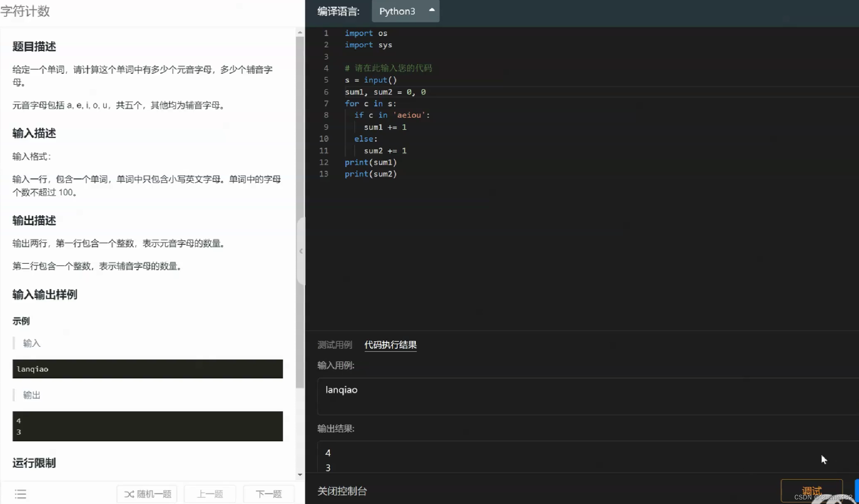Click the scroll down arrow of the description
Viewport: 859px width, 504px height.
pyautogui.click(x=300, y=474)
